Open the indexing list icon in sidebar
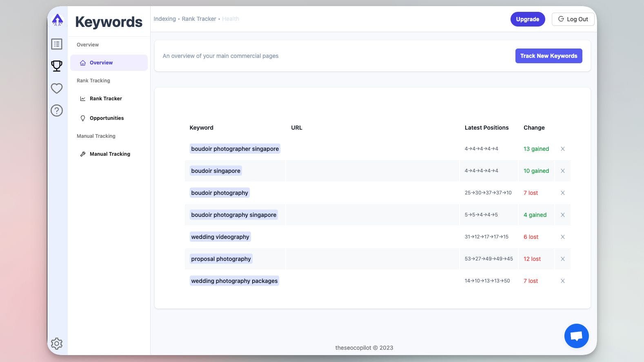Image resolution: width=644 pixels, height=362 pixels. (57, 44)
